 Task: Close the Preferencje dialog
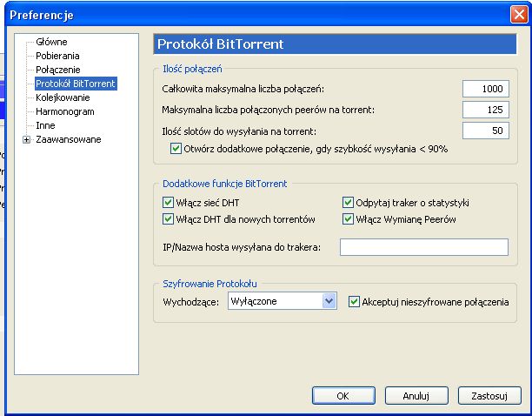click(x=519, y=15)
